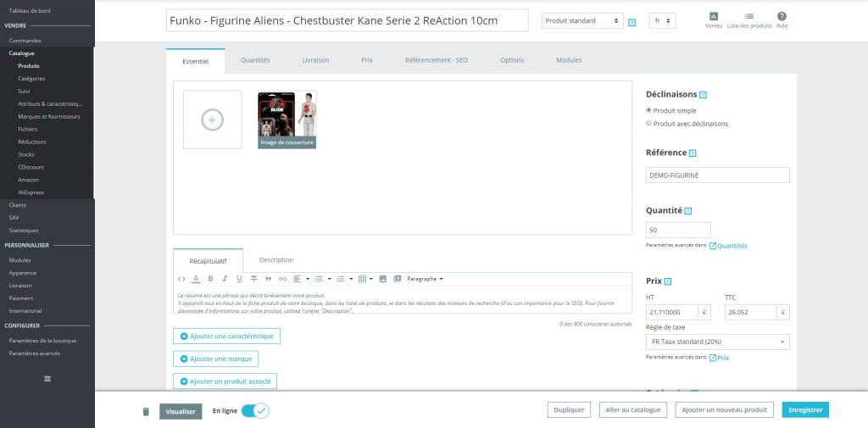Click the Quantité input field
868x428 pixels.
pos(678,230)
